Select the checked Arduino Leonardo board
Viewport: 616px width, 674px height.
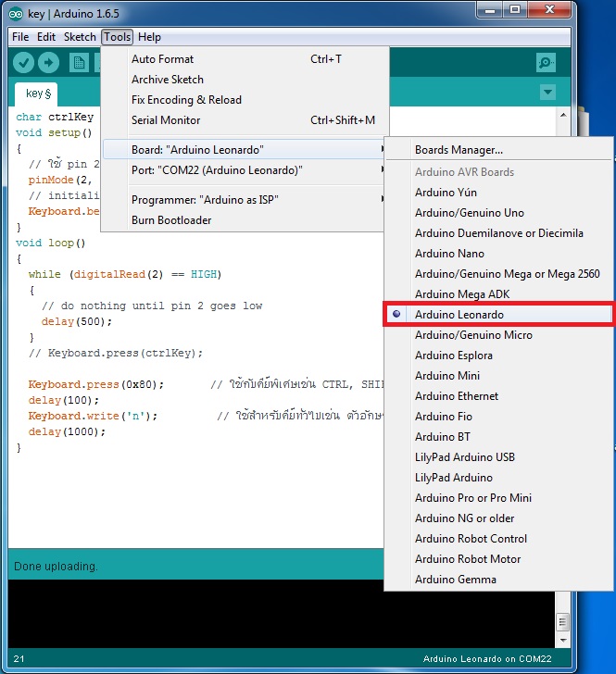[498, 315]
